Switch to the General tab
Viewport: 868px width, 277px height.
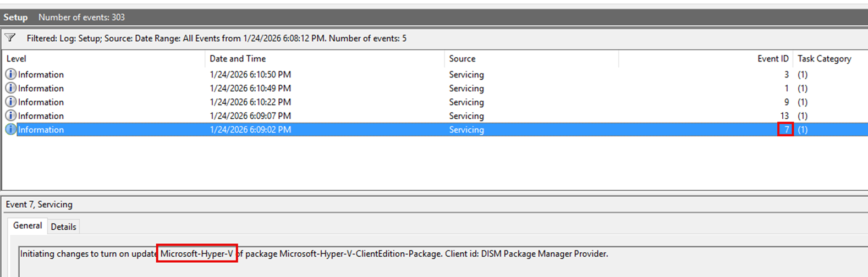tap(28, 226)
